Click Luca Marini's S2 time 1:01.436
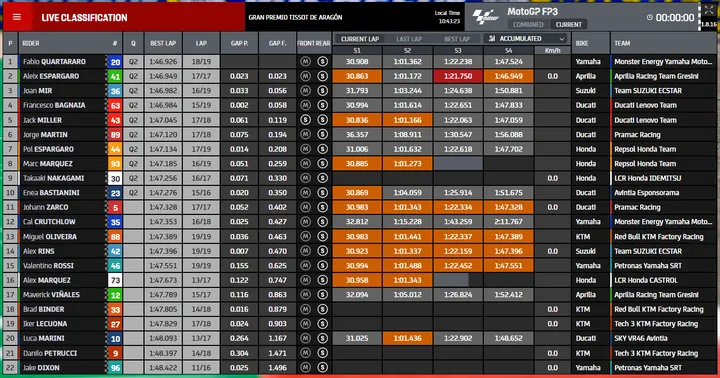The height and width of the screenshot is (378, 720). click(407, 339)
